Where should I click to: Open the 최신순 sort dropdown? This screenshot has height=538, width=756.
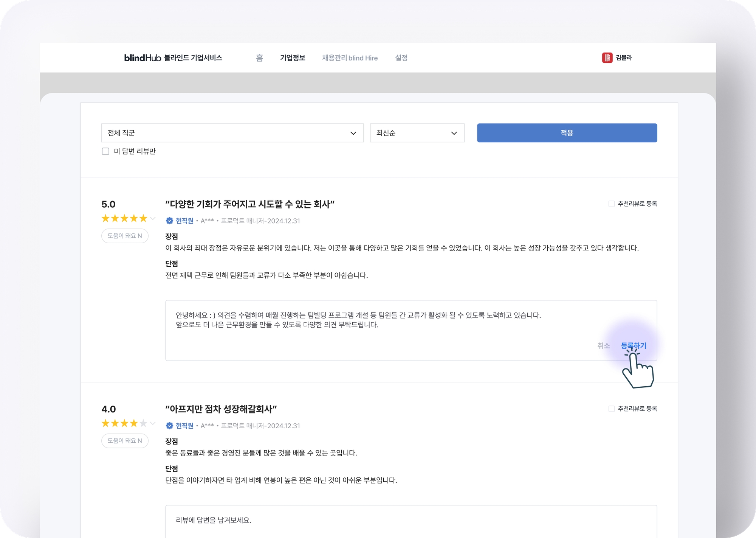[417, 133]
